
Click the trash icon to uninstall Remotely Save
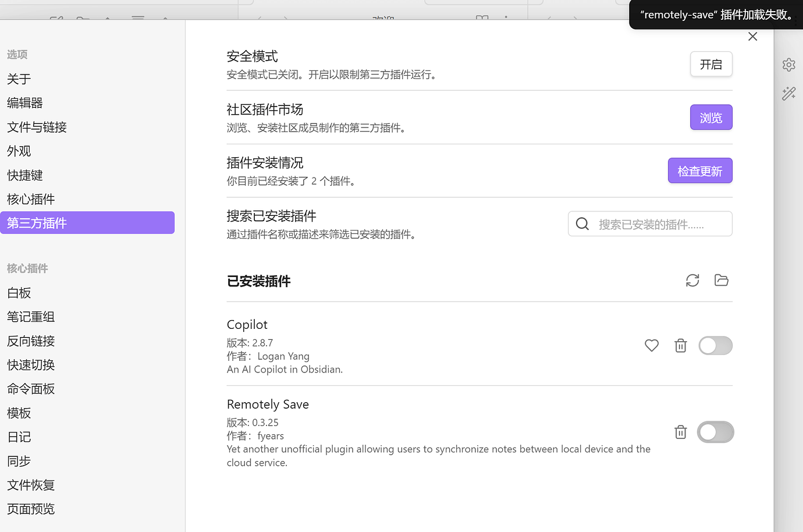[x=680, y=432]
